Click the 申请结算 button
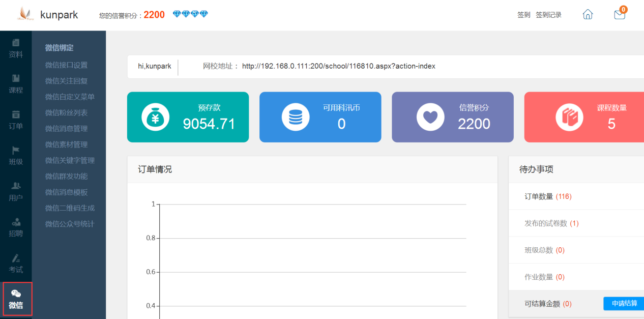644x319 pixels. point(624,304)
